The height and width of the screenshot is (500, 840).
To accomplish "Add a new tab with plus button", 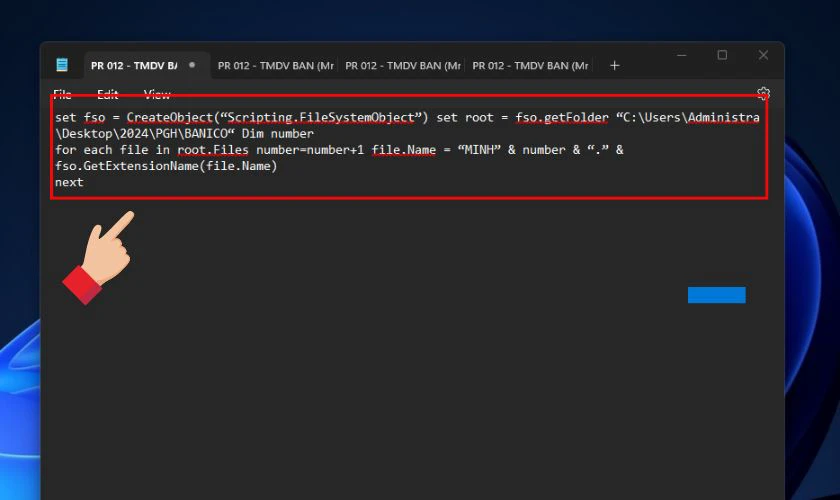I will coord(614,65).
